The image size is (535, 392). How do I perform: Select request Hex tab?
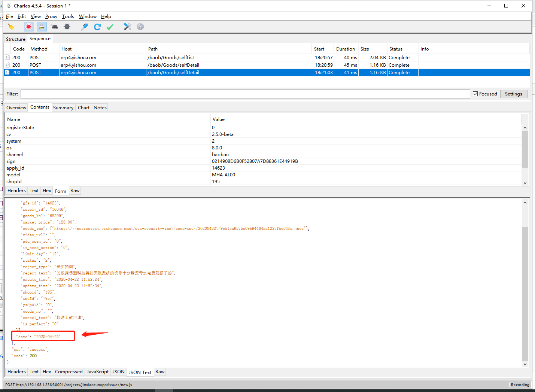click(x=47, y=191)
